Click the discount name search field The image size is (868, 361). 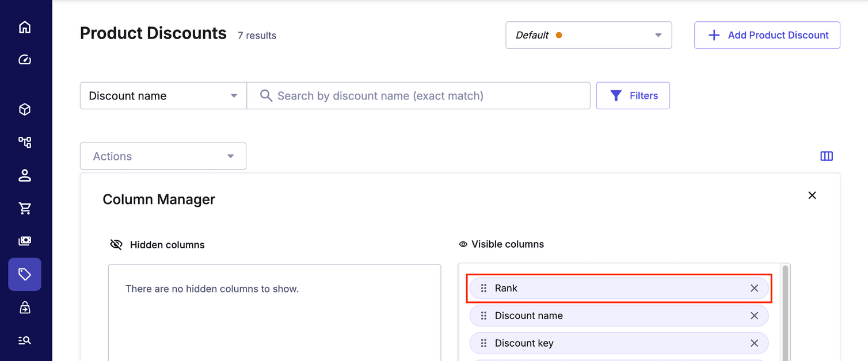[418, 95]
